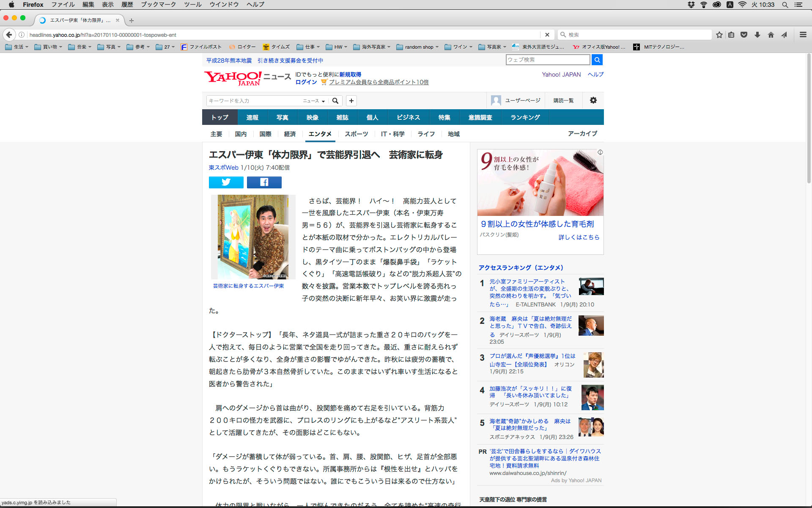Open the Pocket icon in the toolbar

pos(744,35)
